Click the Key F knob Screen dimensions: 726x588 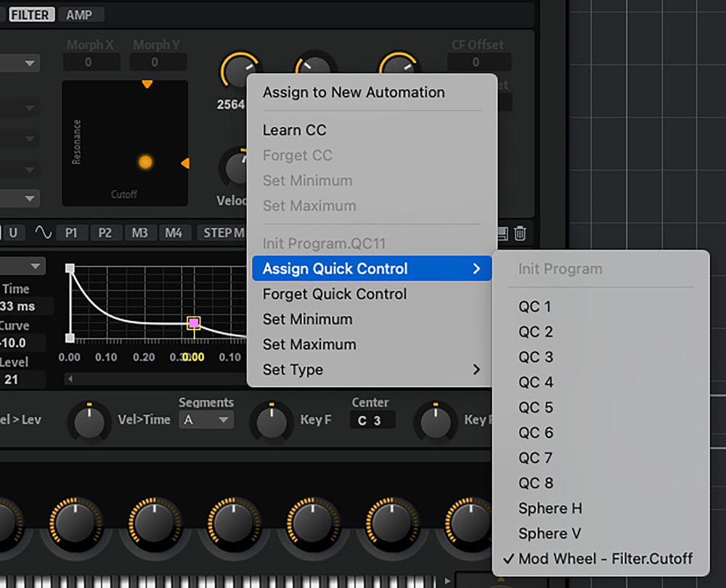click(272, 421)
